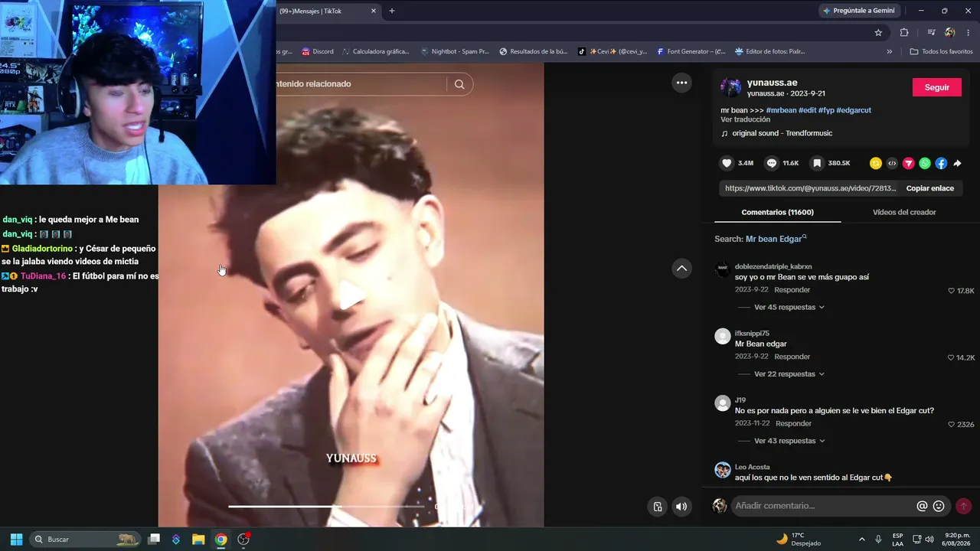Click the Añadir comentario input field
The image size is (980, 551).
pos(823,506)
